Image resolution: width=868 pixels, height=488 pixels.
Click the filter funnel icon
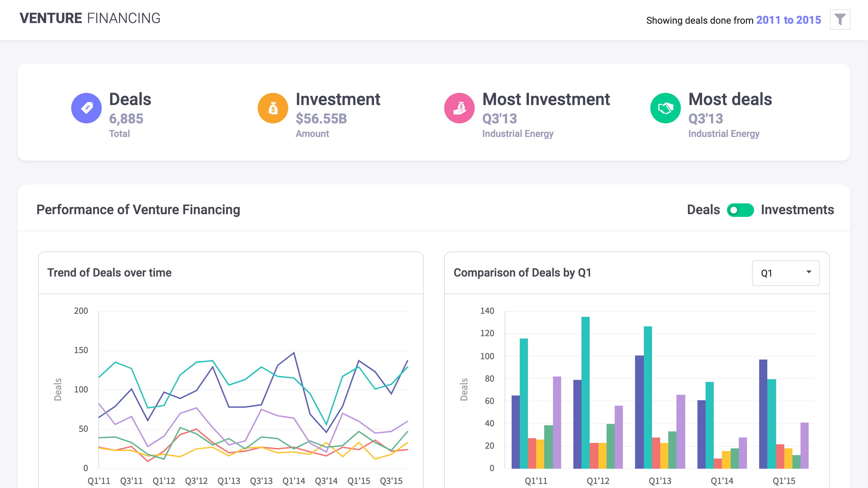(840, 20)
